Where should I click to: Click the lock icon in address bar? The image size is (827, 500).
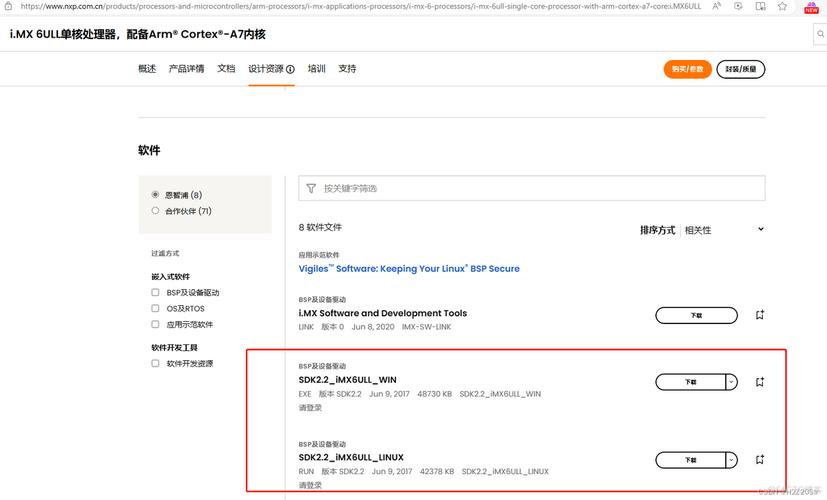point(8,6)
